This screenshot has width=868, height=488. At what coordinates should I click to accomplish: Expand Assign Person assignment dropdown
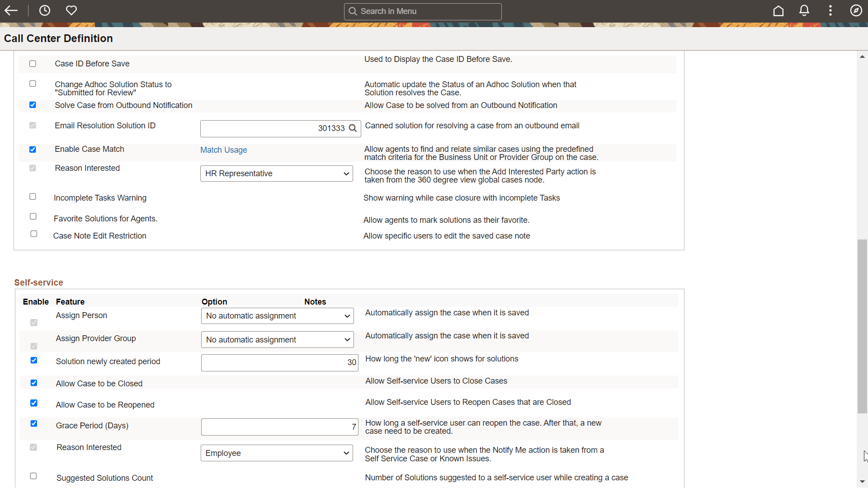pyautogui.click(x=277, y=316)
